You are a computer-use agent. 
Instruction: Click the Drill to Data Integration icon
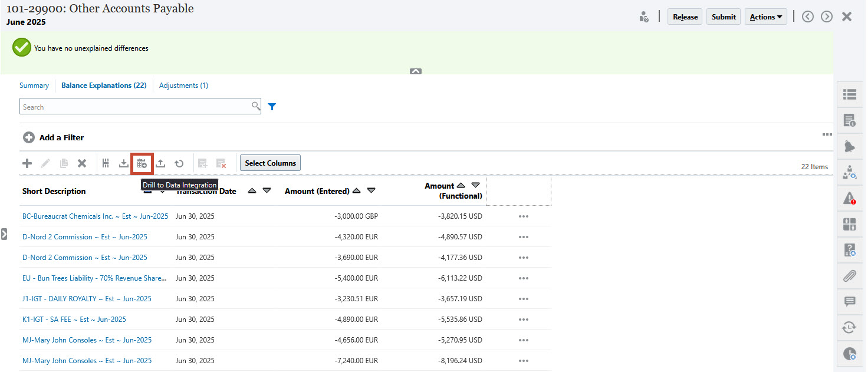[142, 163]
